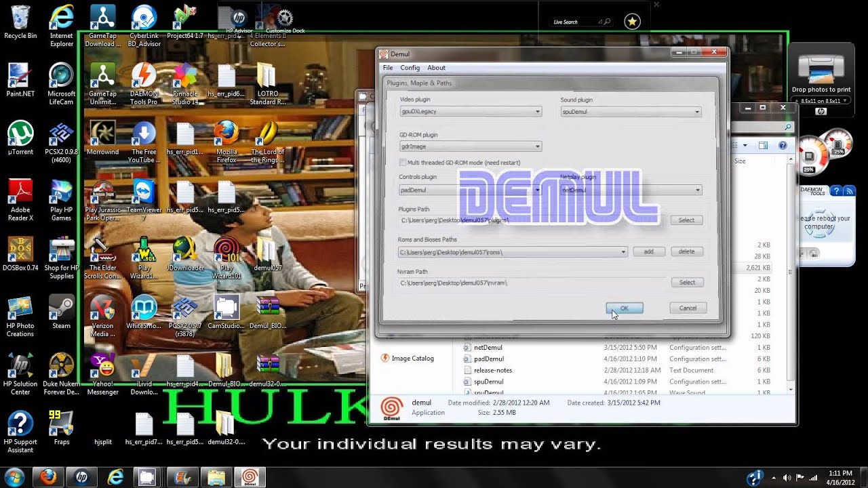
Task: Open the Fraps desktop icon
Action: tap(61, 428)
